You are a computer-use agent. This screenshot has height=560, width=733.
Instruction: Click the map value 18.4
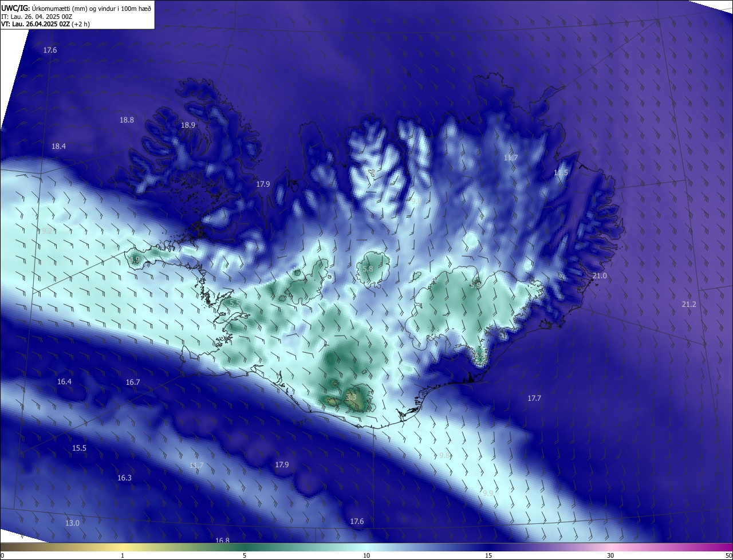(x=58, y=146)
